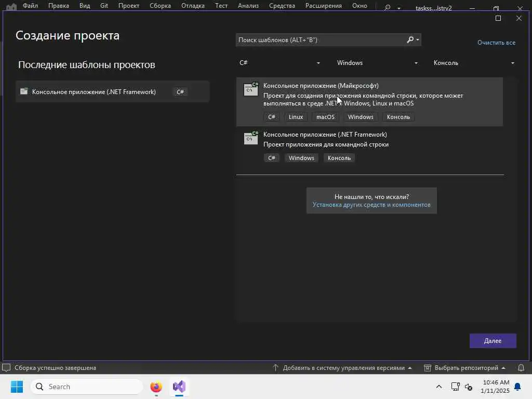Open the Git menu
The height and width of the screenshot is (399, 532).
(x=104, y=6)
